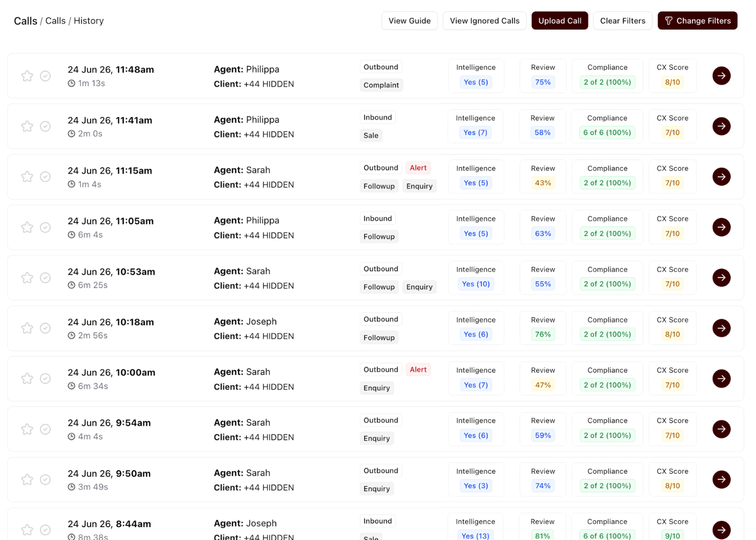The width and height of the screenshot is (756, 540).
Task: Open the 9:54am call with arrow button
Action: [721, 429]
